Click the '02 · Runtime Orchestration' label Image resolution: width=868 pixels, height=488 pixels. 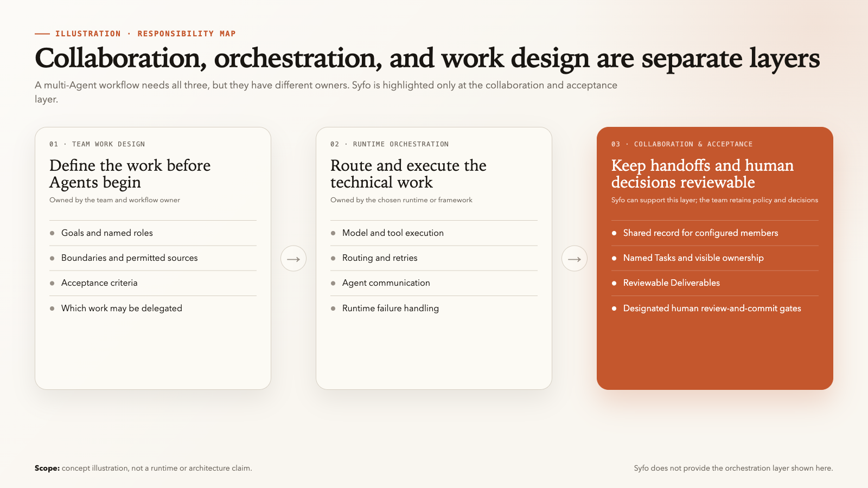click(x=390, y=144)
